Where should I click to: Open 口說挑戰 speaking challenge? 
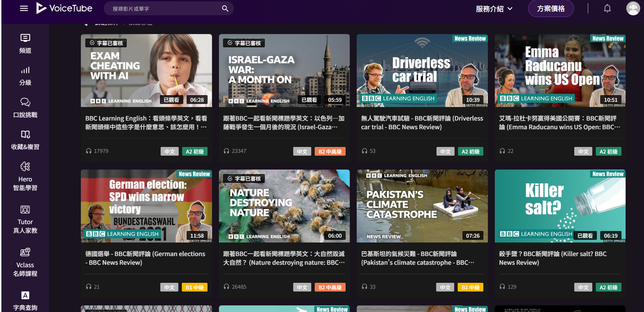[25, 108]
